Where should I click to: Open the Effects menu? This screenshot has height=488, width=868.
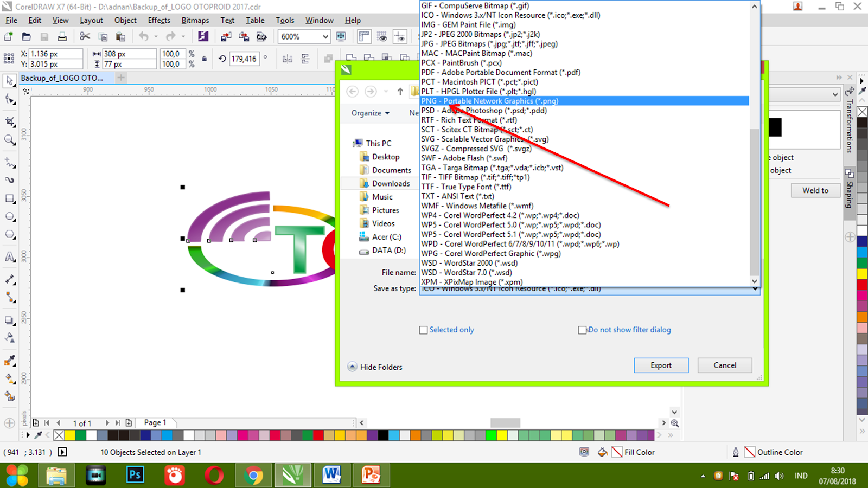(x=159, y=20)
